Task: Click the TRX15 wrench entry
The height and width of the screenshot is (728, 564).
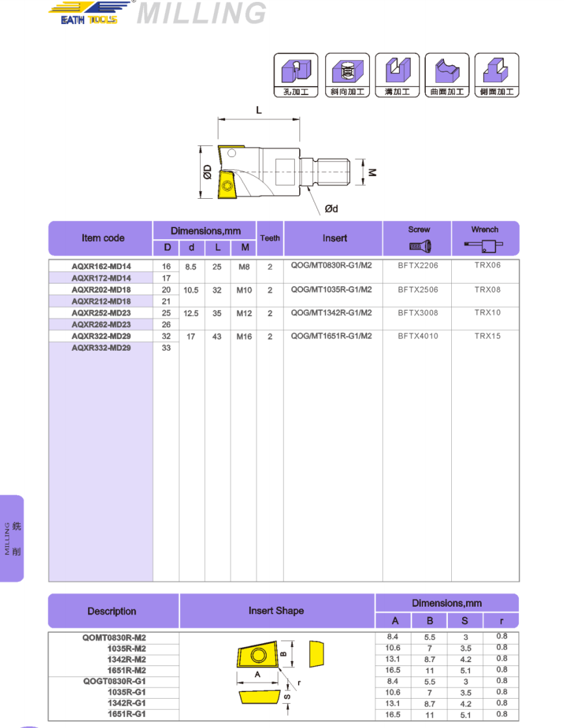Action: point(487,336)
